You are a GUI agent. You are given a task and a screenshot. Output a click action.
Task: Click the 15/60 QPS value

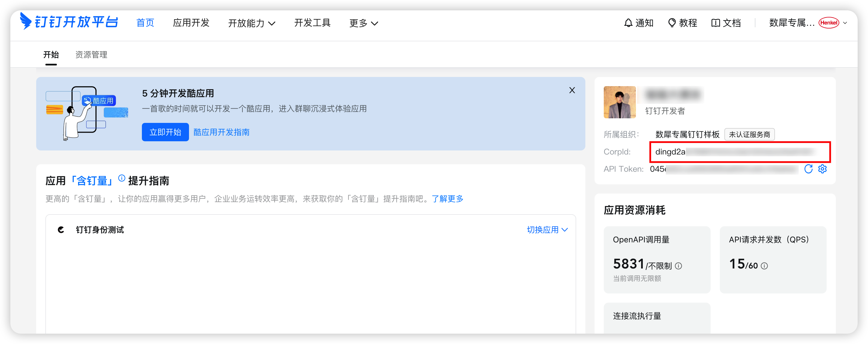pos(743,264)
